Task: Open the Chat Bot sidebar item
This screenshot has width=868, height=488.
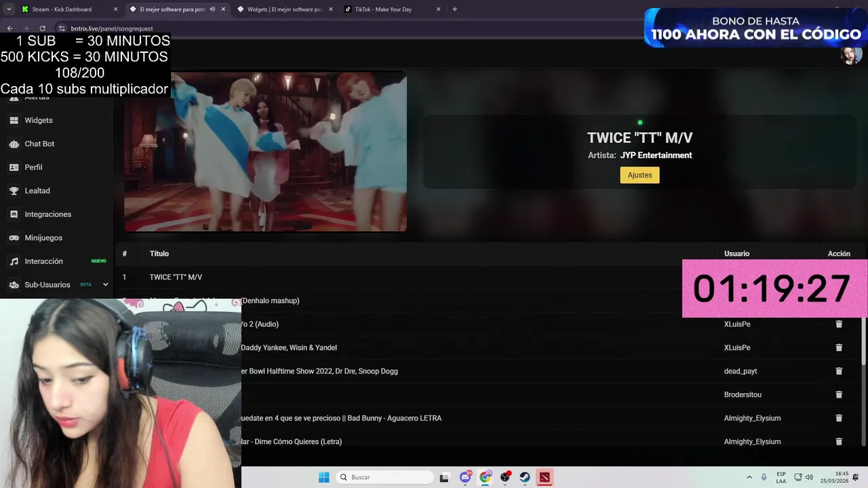Action: (39, 144)
